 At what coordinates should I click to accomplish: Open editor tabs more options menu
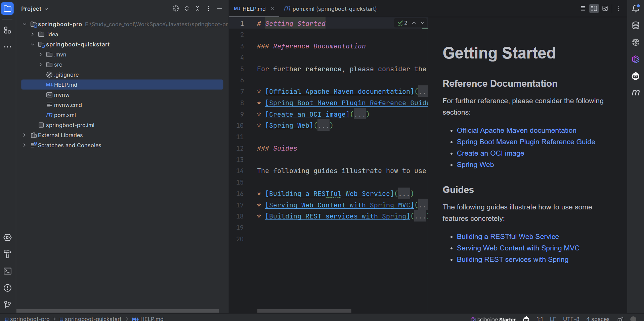click(619, 9)
